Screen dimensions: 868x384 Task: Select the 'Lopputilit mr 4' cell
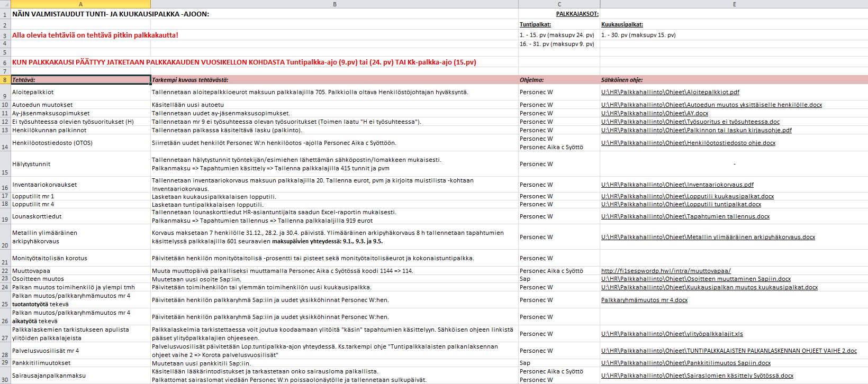coord(80,204)
